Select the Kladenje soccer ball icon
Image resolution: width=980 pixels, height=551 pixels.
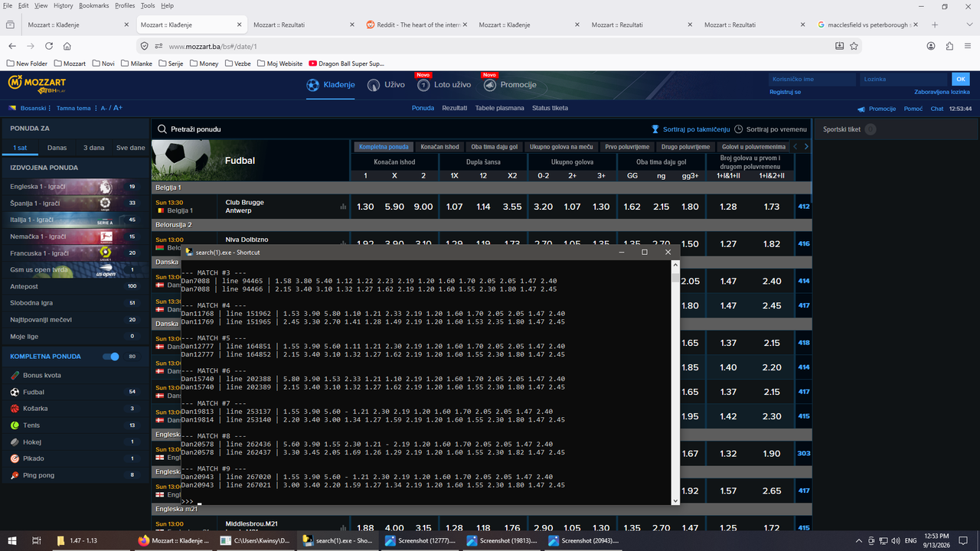312,85
